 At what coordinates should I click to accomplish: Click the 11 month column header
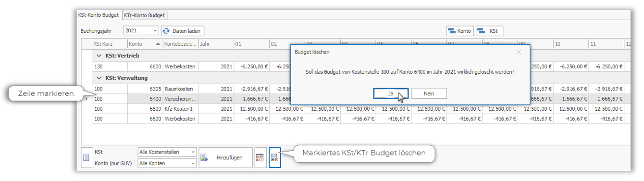(606, 44)
